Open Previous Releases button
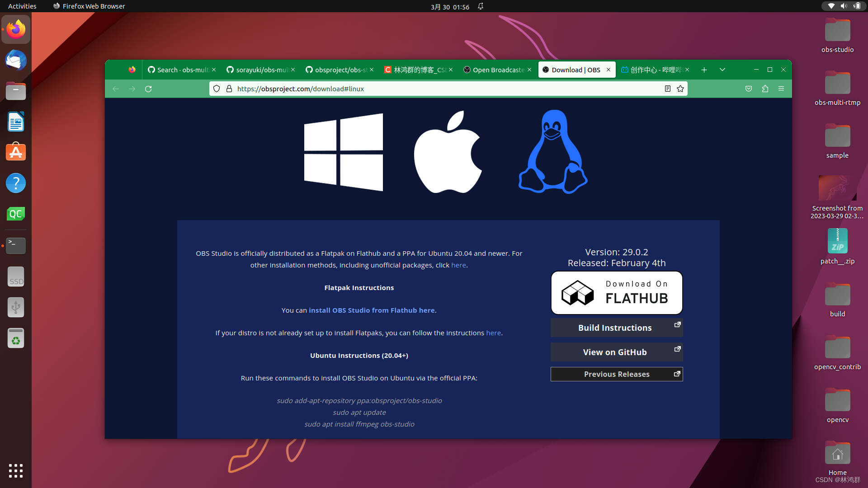The image size is (868, 488). pyautogui.click(x=617, y=374)
